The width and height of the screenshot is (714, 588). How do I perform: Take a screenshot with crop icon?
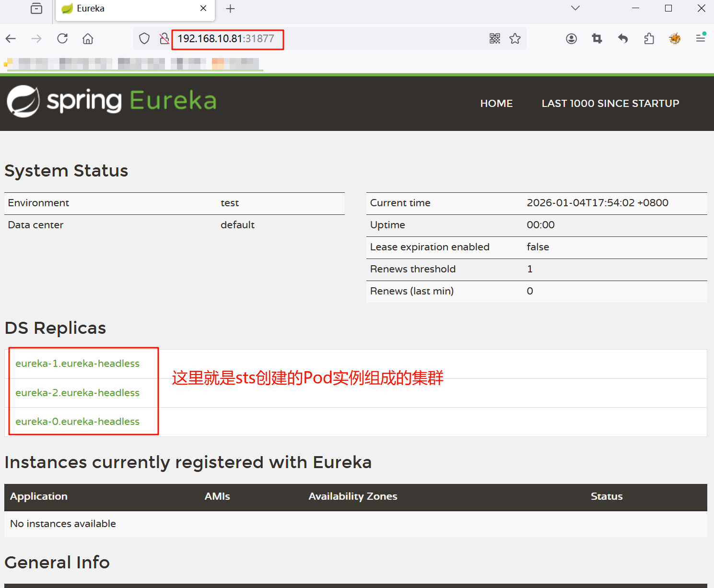coord(597,39)
